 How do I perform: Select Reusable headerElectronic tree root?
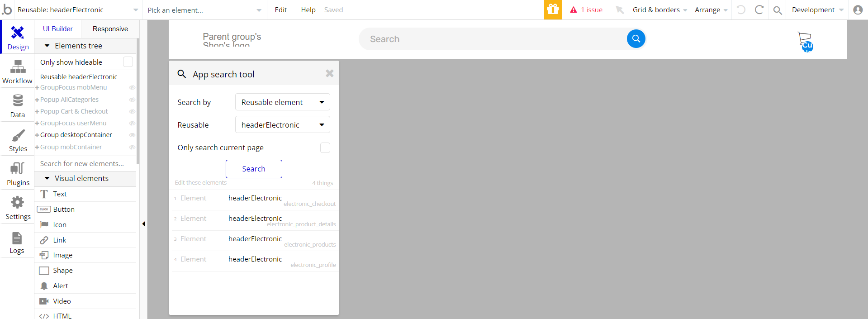[79, 76]
